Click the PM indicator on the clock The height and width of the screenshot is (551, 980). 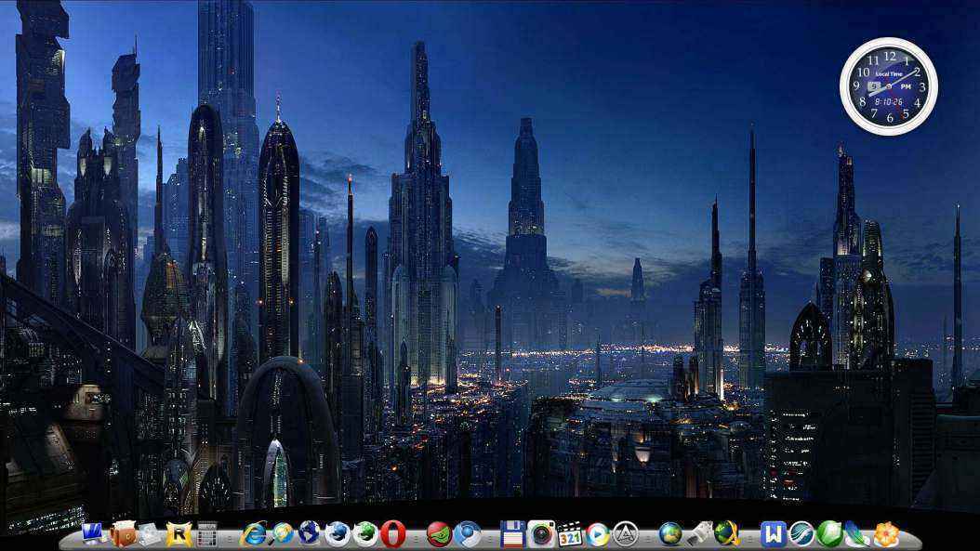coord(906,86)
